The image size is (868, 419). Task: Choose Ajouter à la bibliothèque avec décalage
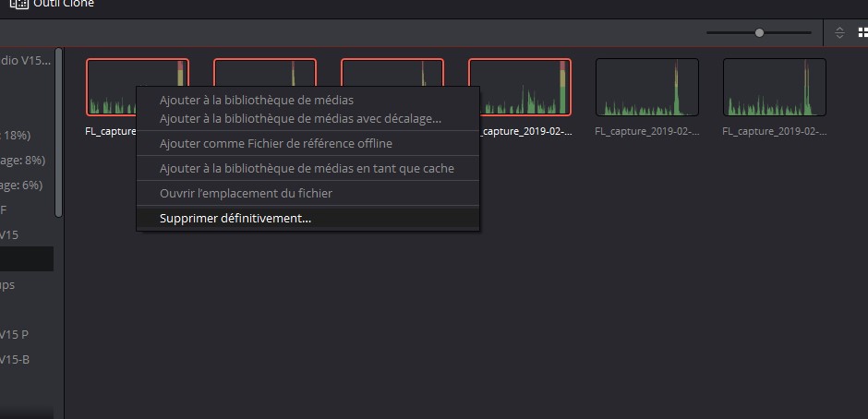click(300, 118)
